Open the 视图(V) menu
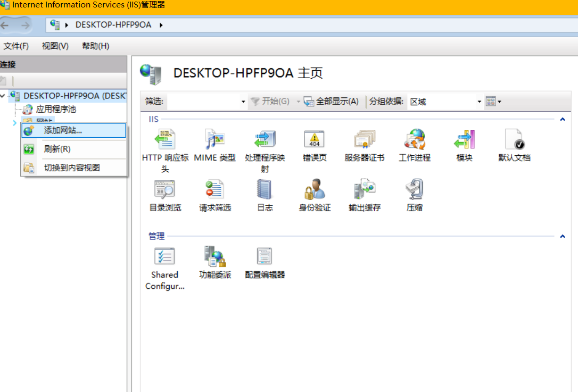The height and width of the screenshot is (392, 578). (55, 46)
